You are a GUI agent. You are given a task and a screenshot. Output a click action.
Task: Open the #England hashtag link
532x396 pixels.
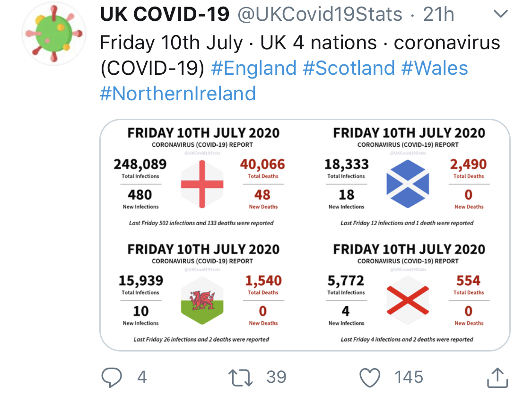point(253,68)
